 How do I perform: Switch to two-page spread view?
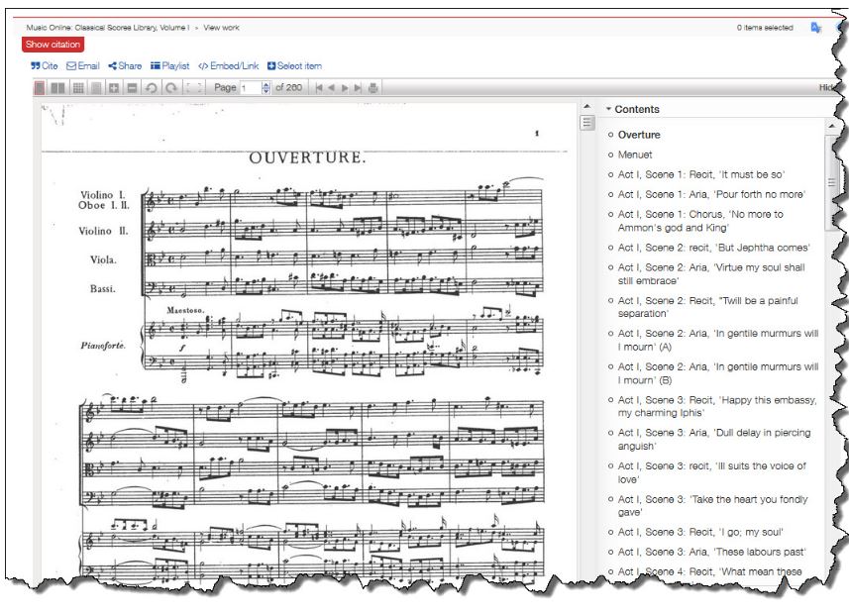click(57, 91)
